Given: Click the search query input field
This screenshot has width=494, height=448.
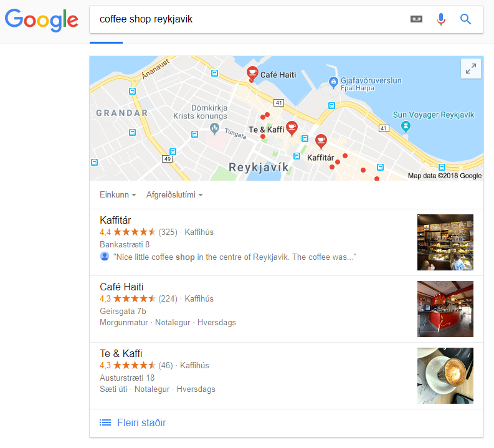Looking at the screenshot, I should [x=249, y=19].
